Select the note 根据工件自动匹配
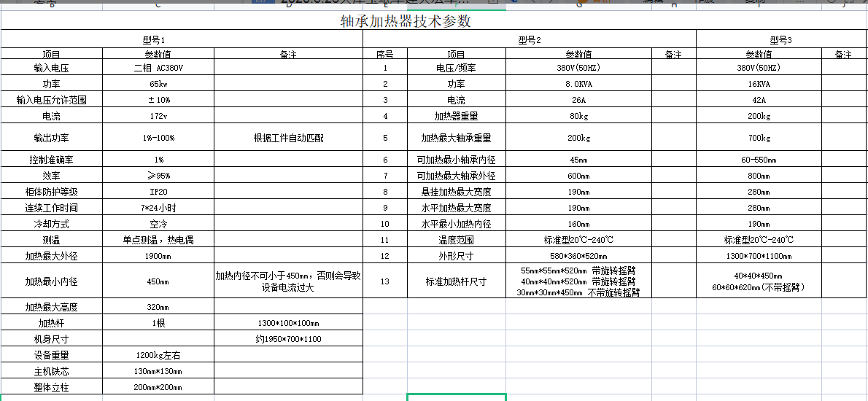 click(288, 138)
